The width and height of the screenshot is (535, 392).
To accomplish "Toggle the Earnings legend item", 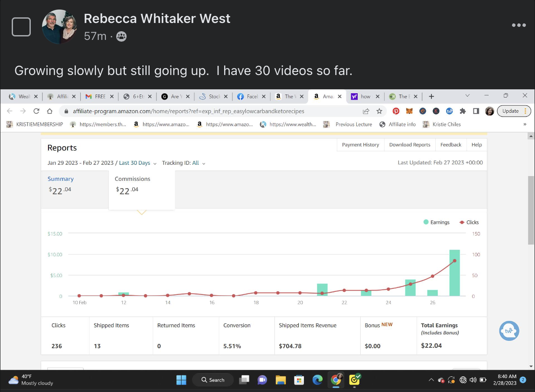I will tap(436, 222).
